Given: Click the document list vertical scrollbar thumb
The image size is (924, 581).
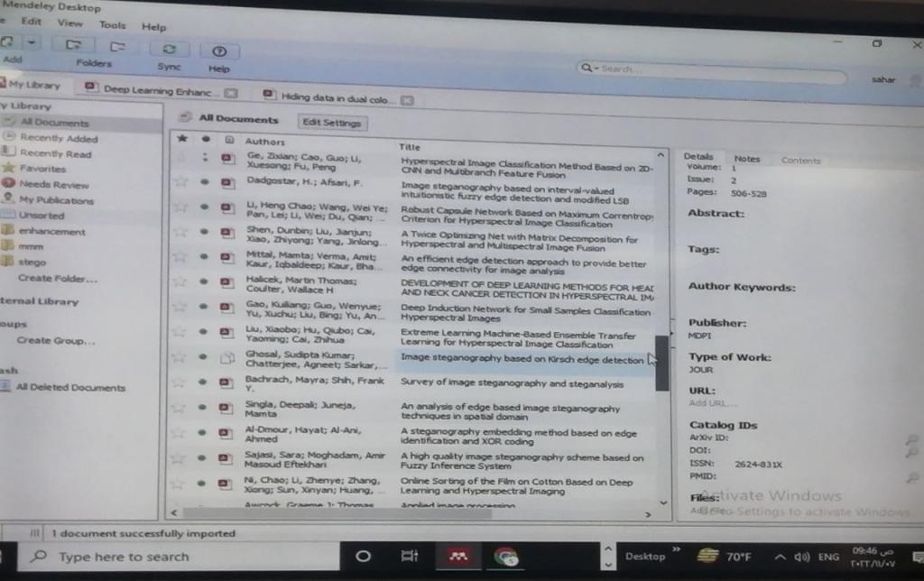Looking at the screenshot, I should click(661, 363).
